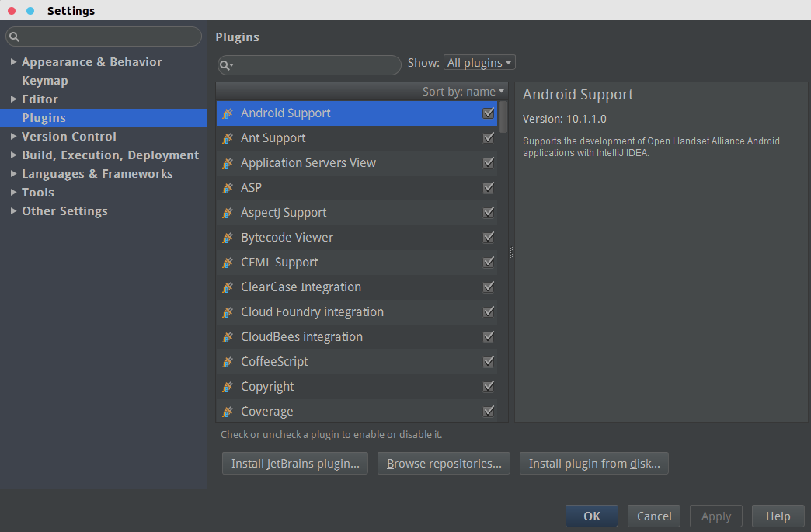Uncheck the CFML Support checkbox
Image resolution: width=811 pixels, height=532 pixels.
489,263
